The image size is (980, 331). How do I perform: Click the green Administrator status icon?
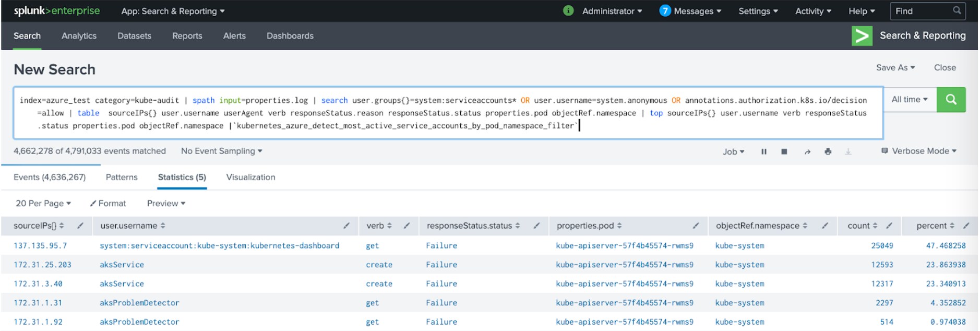[x=568, y=11]
